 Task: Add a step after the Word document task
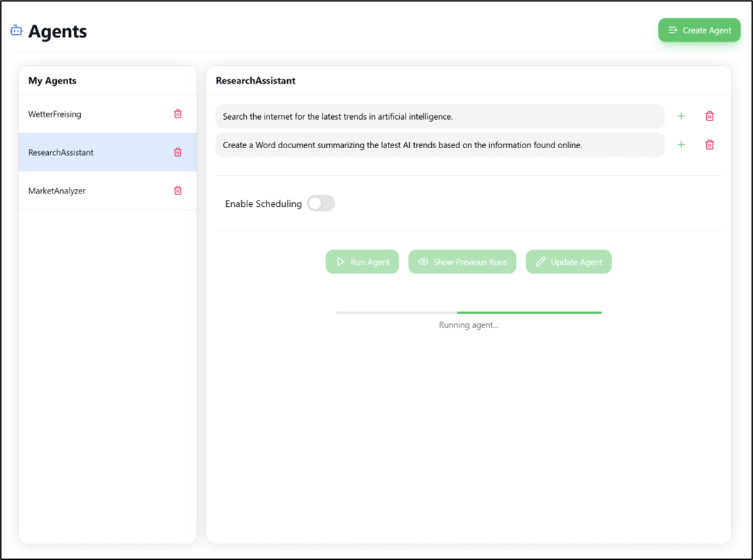tap(681, 145)
